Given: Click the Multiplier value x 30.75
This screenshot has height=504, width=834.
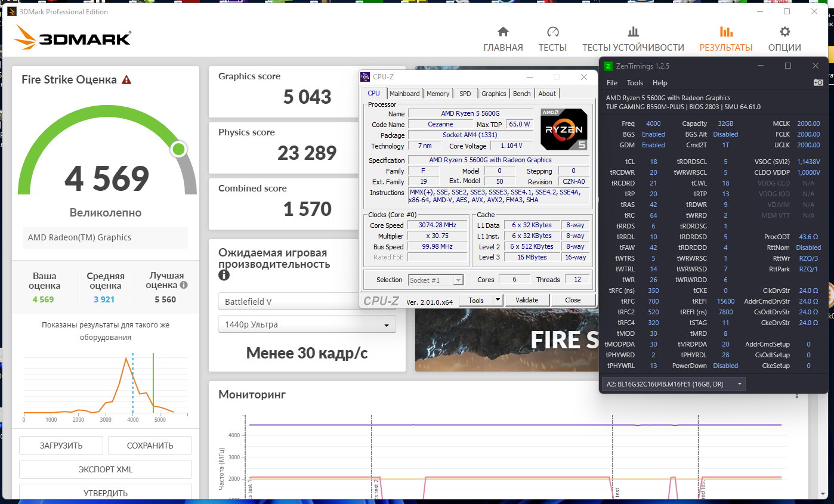Looking at the screenshot, I should [437, 236].
